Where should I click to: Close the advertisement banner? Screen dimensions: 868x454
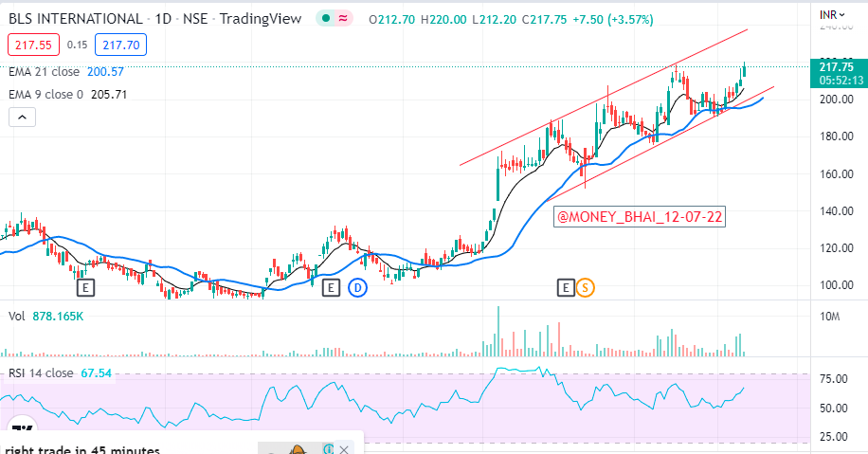(x=344, y=449)
